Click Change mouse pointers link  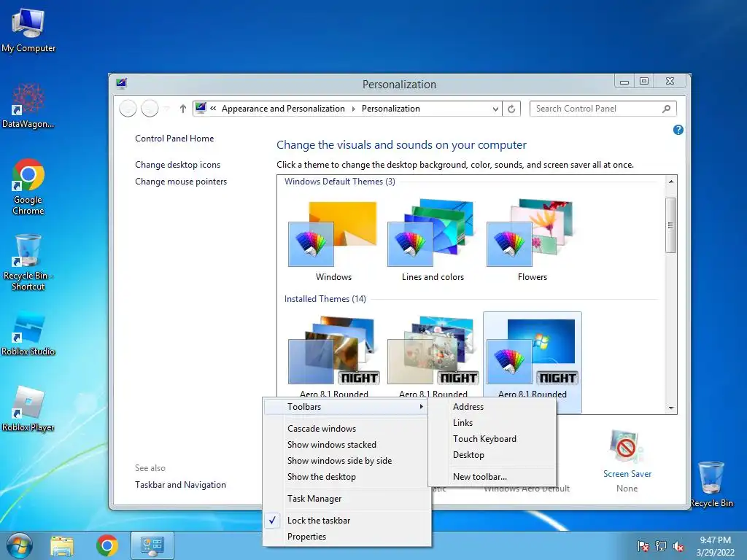click(x=181, y=182)
